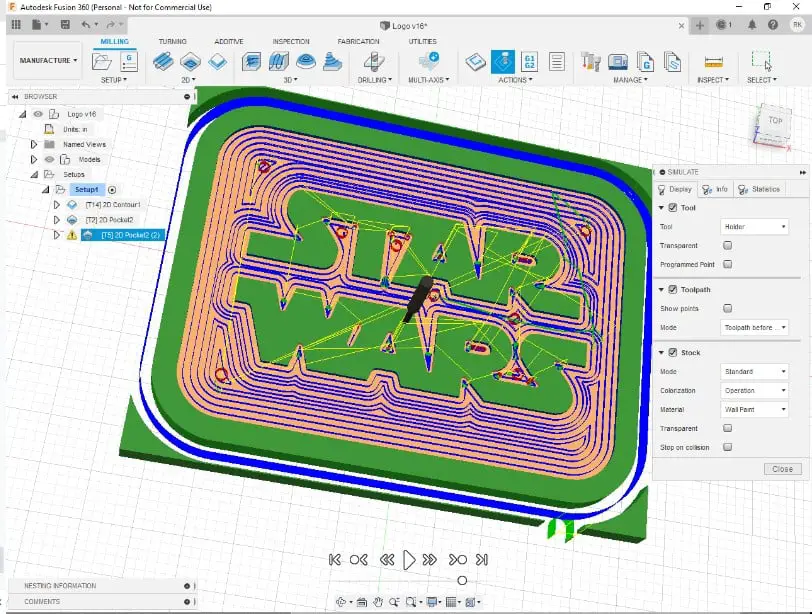Screen dimensions: 812x614
Task: Open the data panel grid icon
Action: (x=16, y=24)
